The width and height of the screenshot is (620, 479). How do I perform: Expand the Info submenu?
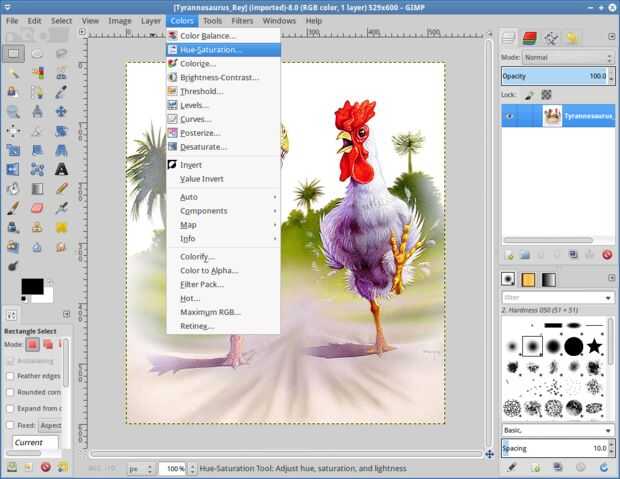pos(223,239)
